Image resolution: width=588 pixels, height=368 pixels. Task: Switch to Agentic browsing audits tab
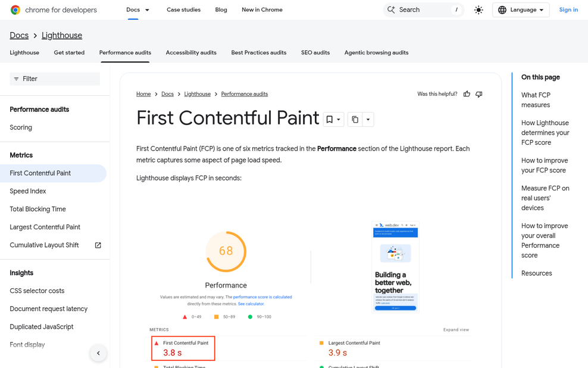point(377,52)
